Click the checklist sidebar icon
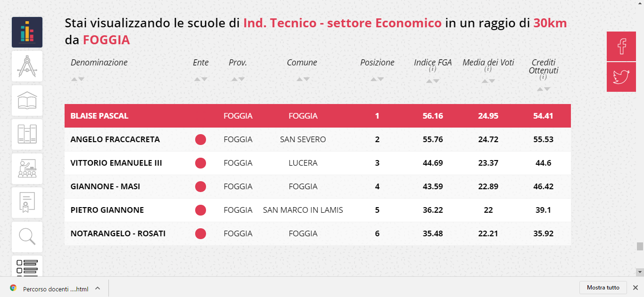The height and width of the screenshot is (297, 644). pyautogui.click(x=27, y=266)
